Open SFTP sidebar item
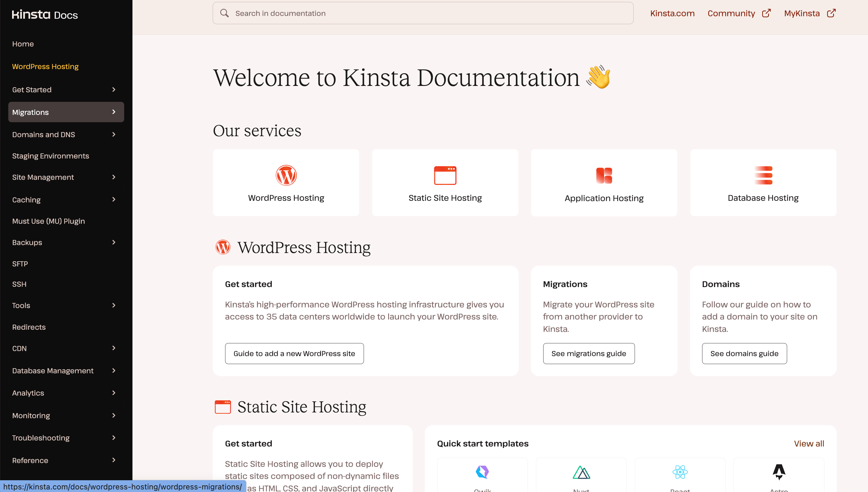 tap(20, 264)
